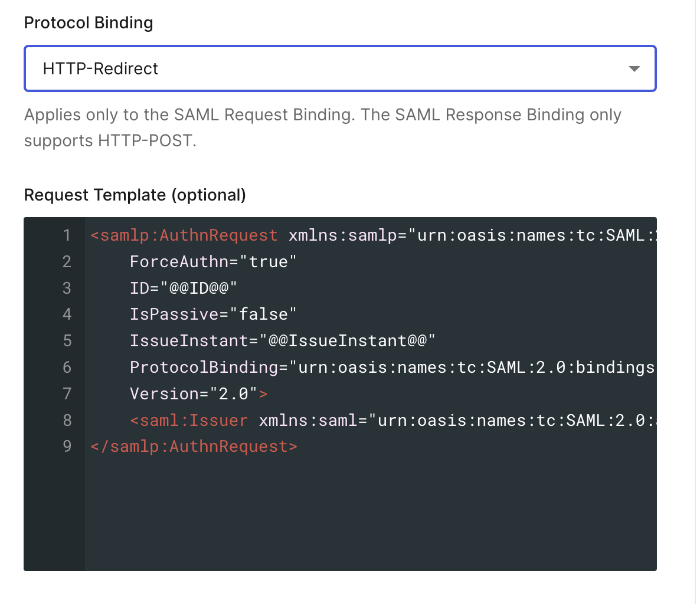Click the closing </samlp:AuthnRequest> tag
Viewport: 700px width, 604px height.
click(194, 447)
